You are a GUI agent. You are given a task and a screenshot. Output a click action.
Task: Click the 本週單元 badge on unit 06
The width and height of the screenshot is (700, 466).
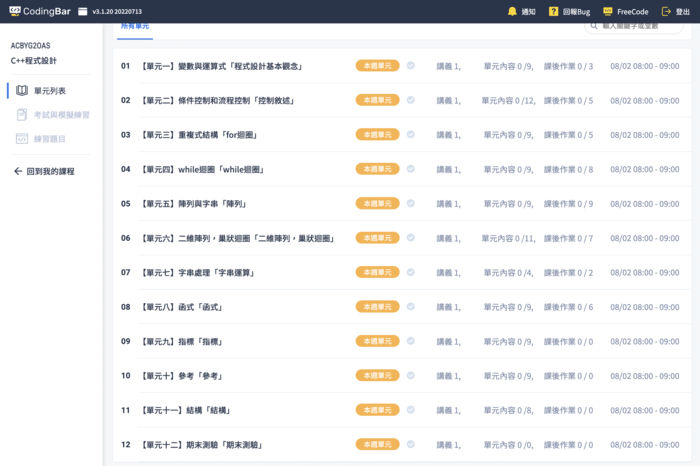[x=377, y=238]
